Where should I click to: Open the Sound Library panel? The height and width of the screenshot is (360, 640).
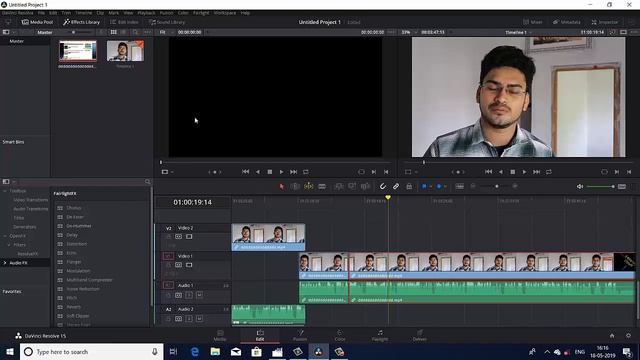167,22
